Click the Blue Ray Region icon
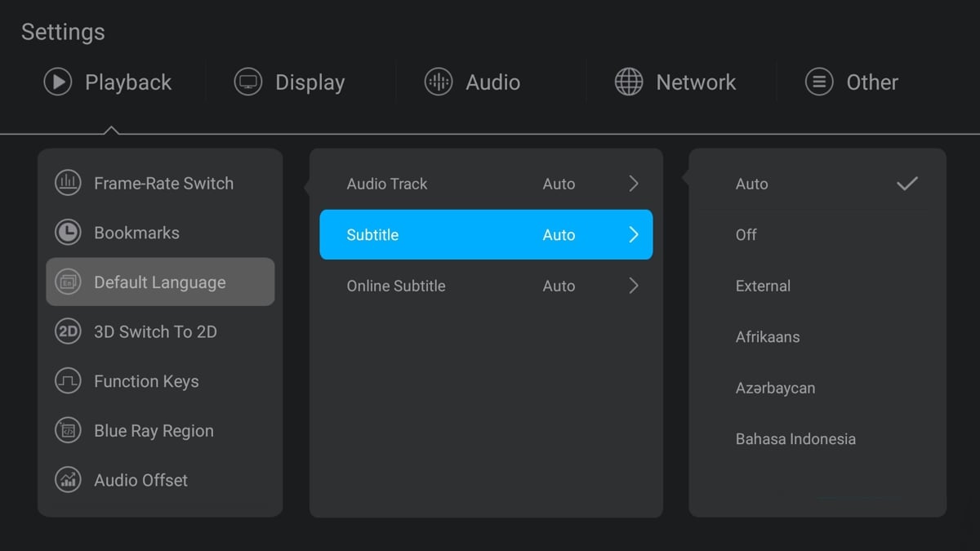Image resolution: width=980 pixels, height=551 pixels. [68, 431]
